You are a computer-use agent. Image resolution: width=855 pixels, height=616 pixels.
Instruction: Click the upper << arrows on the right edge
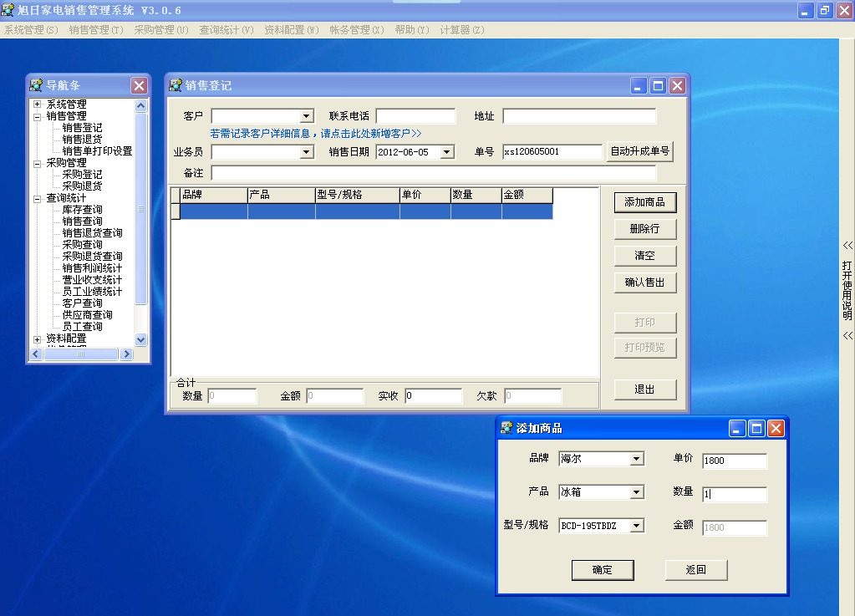click(847, 246)
